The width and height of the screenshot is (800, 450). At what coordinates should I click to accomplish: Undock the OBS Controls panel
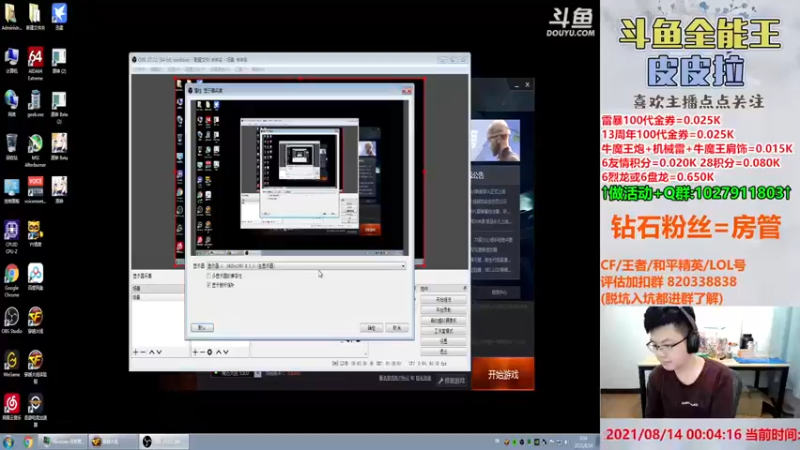pyautogui.click(x=464, y=289)
